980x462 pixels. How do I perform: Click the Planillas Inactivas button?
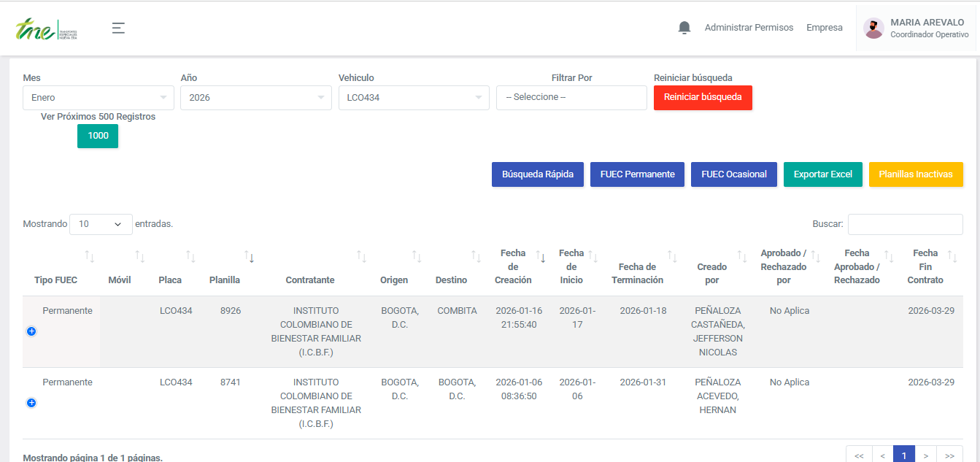pos(915,174)
